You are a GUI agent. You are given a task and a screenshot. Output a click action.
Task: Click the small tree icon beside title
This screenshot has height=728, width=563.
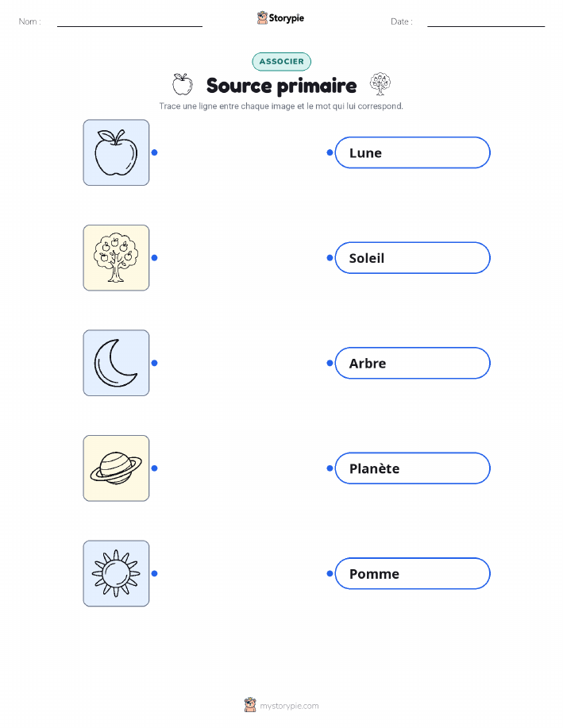[x=380, y=84]
